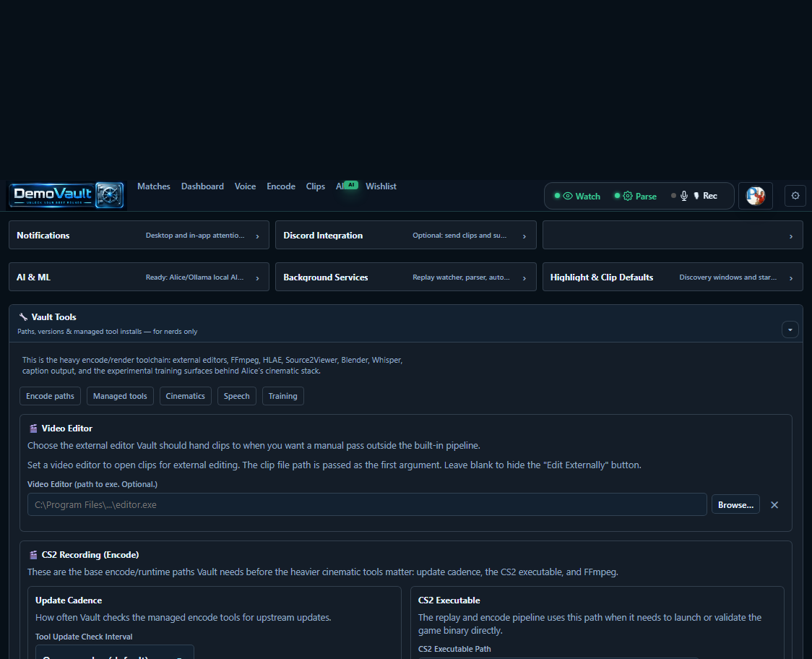Click the "Tool Update Check Interval" label
The image size is (812, 659).
point(84,637)
